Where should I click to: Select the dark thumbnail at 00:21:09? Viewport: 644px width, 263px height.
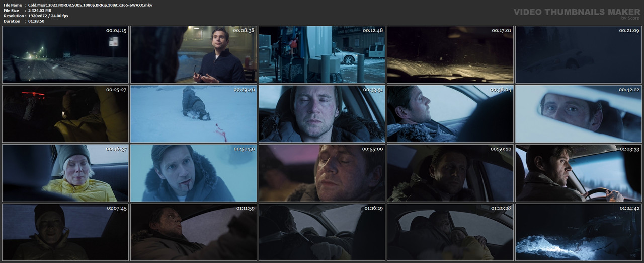579,55
